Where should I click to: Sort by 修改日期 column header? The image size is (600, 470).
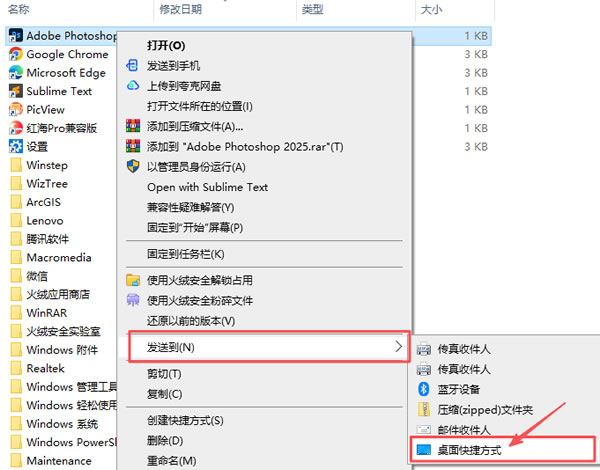coord(180,9)
